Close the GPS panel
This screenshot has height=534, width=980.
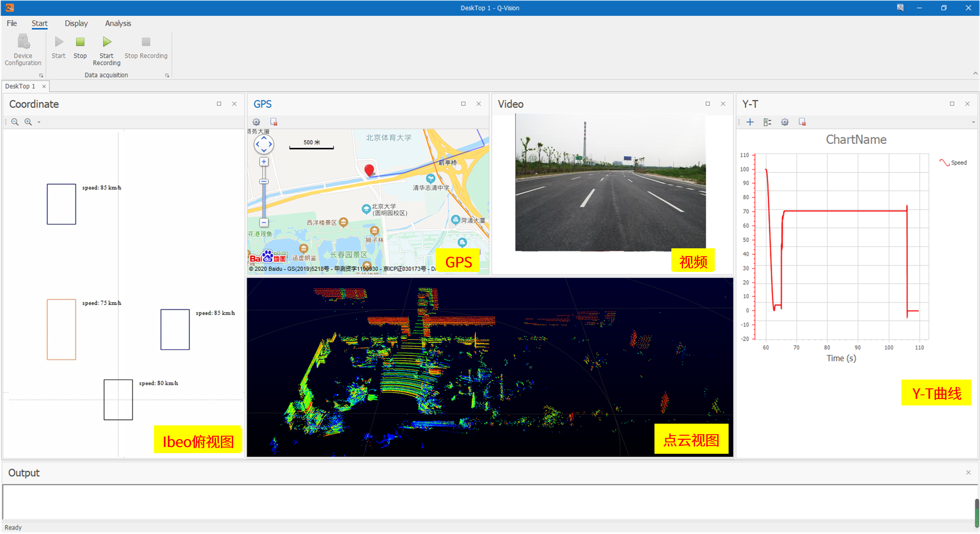(x=479, y=104)
